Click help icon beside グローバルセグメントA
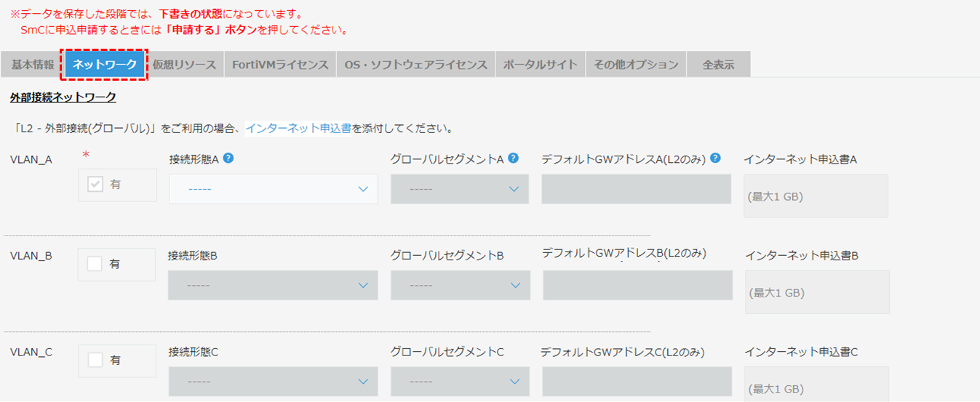The height and width of the screenshot is (402, 980). click(514, 158)
